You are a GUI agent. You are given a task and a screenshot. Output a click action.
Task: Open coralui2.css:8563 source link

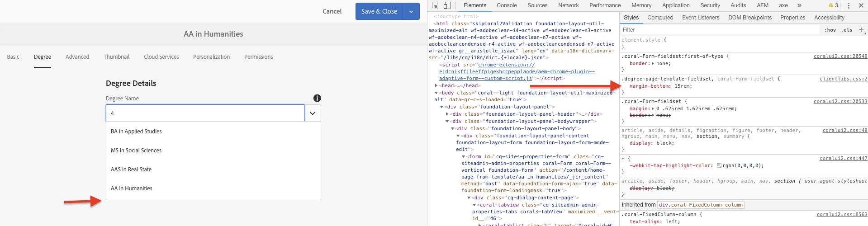coord(842,215)
